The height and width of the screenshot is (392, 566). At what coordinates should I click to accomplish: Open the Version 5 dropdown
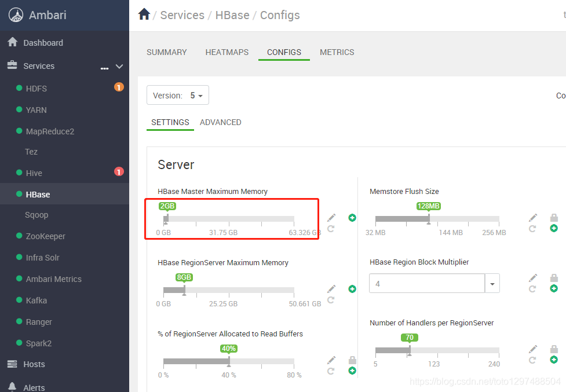point(178,95)
